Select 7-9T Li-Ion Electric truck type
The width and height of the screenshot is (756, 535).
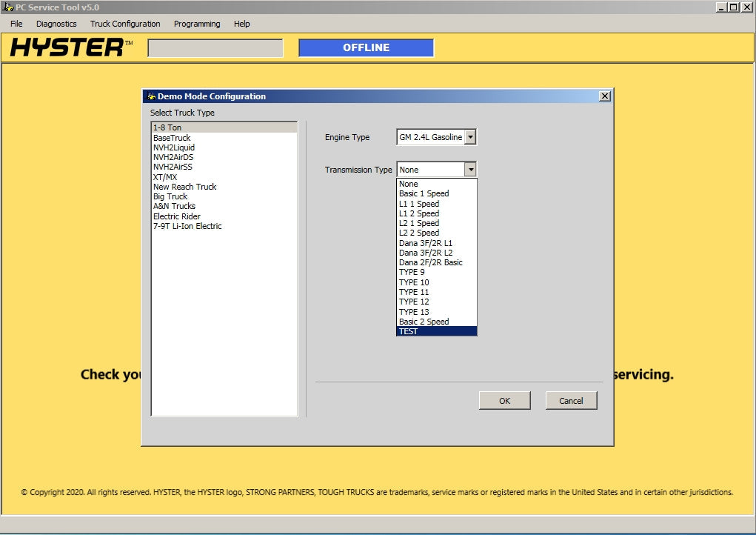coord(187,226)
